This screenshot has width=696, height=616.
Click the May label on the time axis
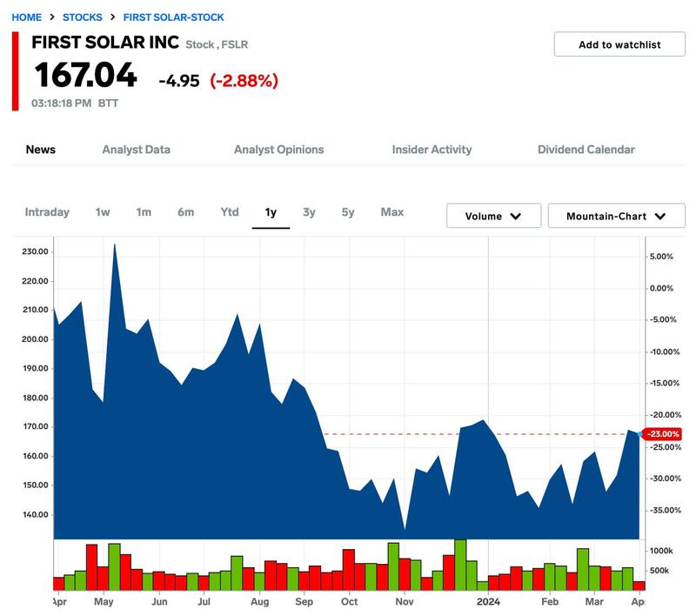pyautogui.click(x=104, y=602)
